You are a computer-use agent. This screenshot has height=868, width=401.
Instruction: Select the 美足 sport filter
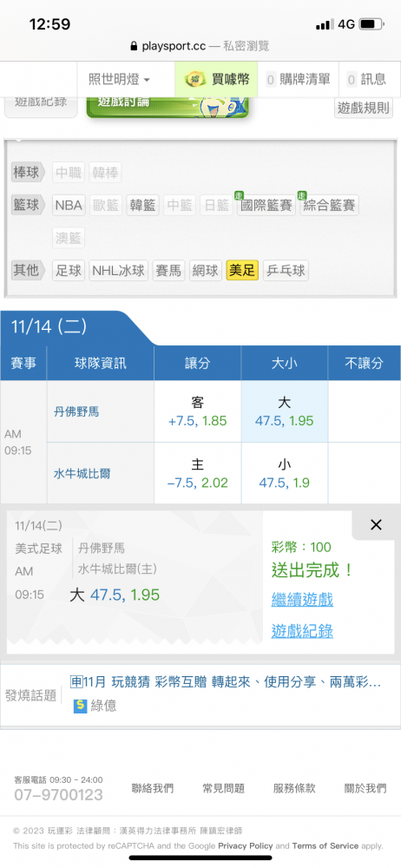coord(242,271)
